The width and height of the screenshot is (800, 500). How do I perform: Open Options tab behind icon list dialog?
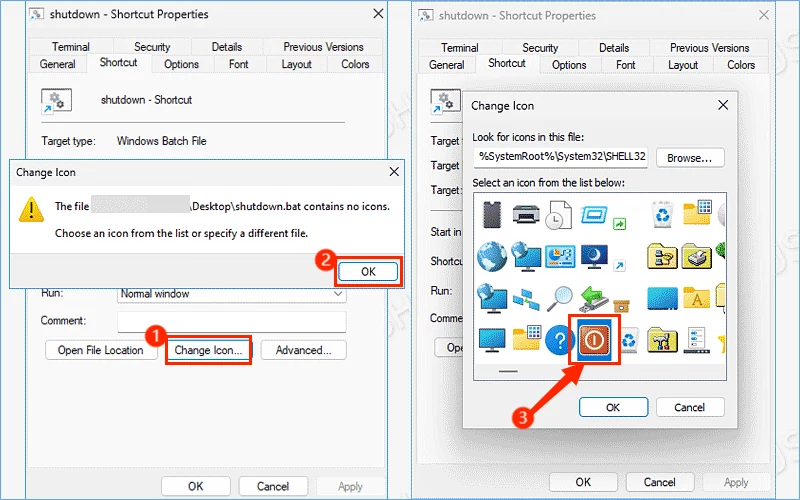[x=569, y=65]
